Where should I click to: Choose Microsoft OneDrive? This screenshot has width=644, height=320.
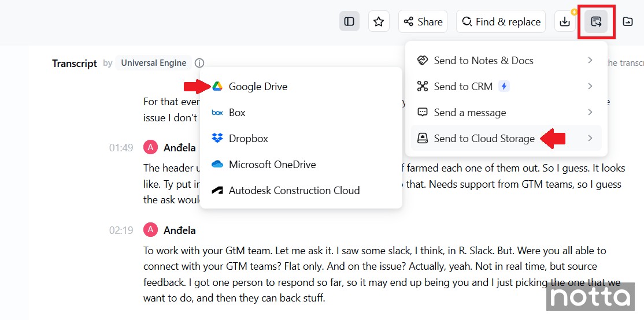272,165
